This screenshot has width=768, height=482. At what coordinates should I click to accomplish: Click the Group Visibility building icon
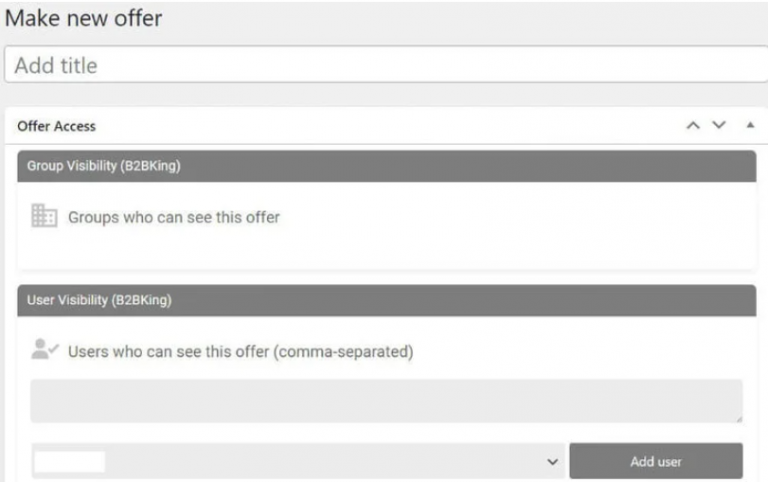coord(44,216)
